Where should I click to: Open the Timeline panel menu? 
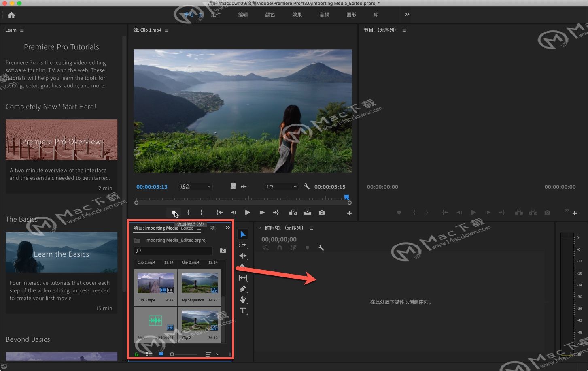pos(312,228)
